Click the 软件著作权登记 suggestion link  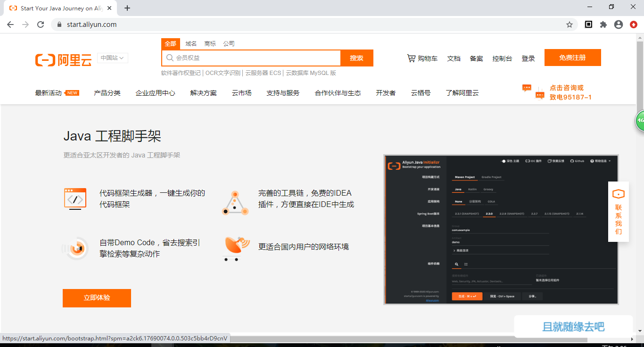point(181,73)
